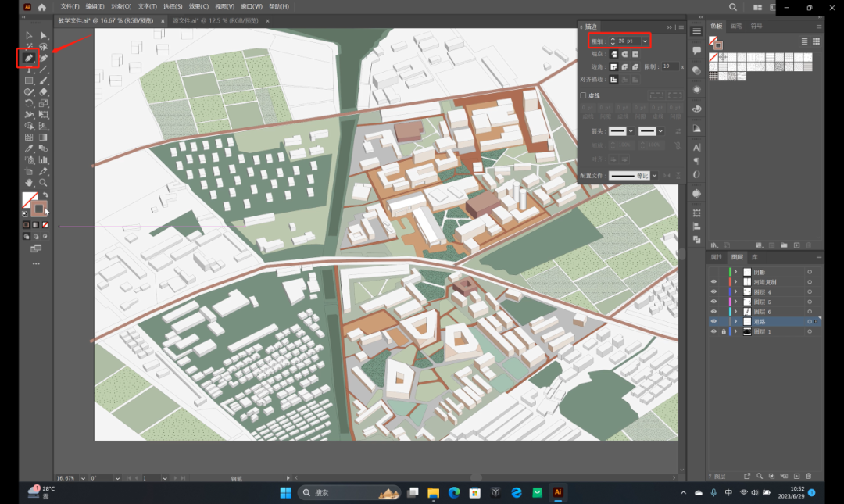Select the Eraser tool
Screen dimensions: 844x504
pyautogui.click(x=43, y=92)
